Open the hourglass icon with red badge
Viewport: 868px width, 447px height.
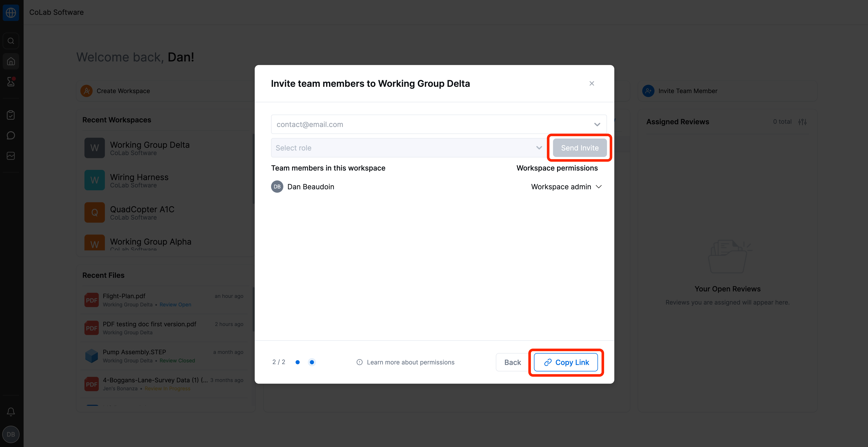click(x=11, y=82)
